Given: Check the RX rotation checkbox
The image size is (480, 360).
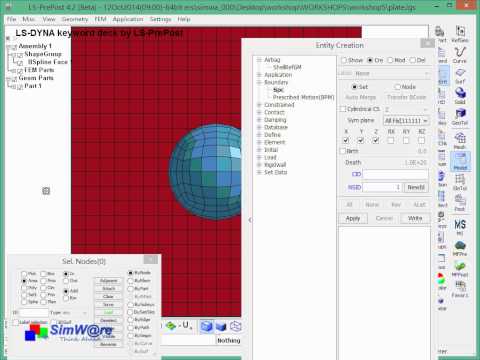Looking at the screenshot, I should point(391,140).
